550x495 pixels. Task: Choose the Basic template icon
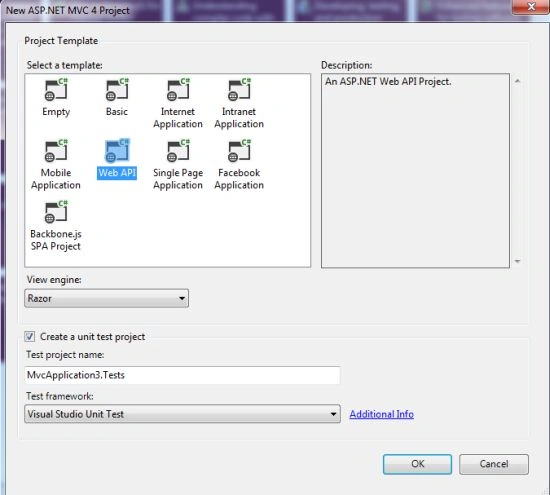117,89
